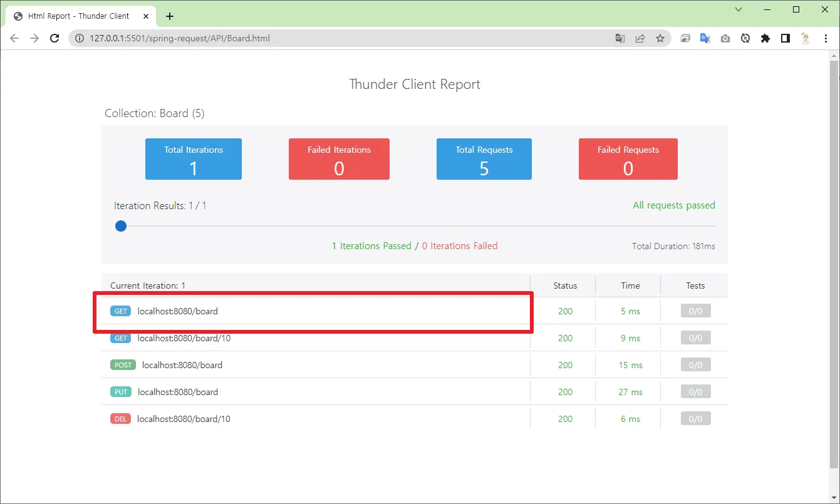Click the 200 status in the DEL row

[x=565, y=419]
